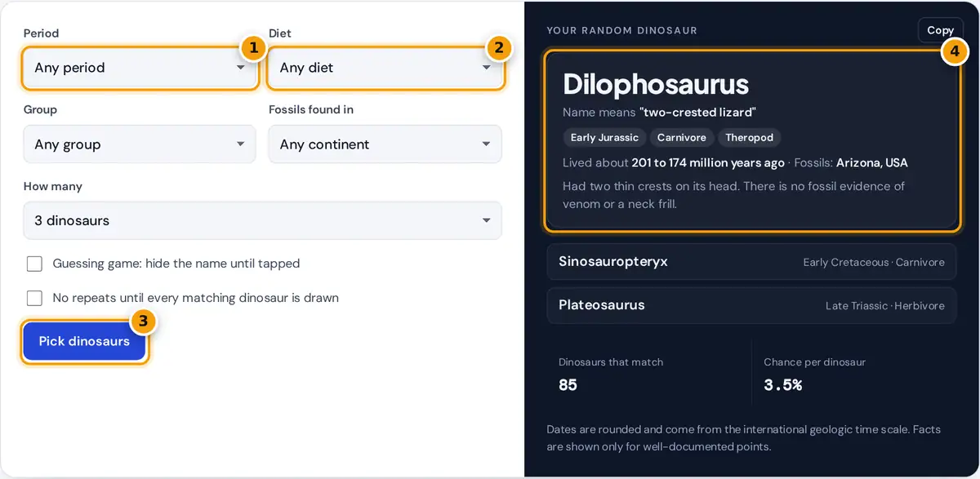The width and height of the screenshot is (980, 479).
Task: Open the Fossils found in dropdown
Action: (385, 144)
